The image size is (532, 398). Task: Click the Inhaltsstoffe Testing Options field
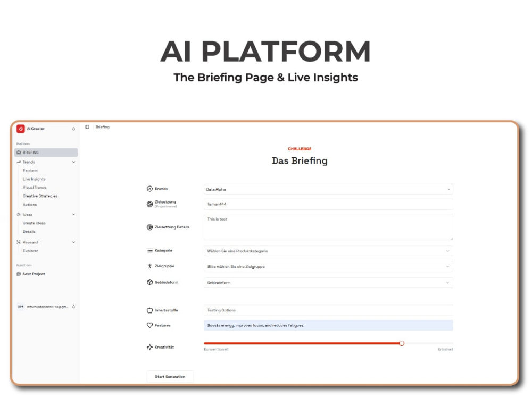[x=328, y=310]
